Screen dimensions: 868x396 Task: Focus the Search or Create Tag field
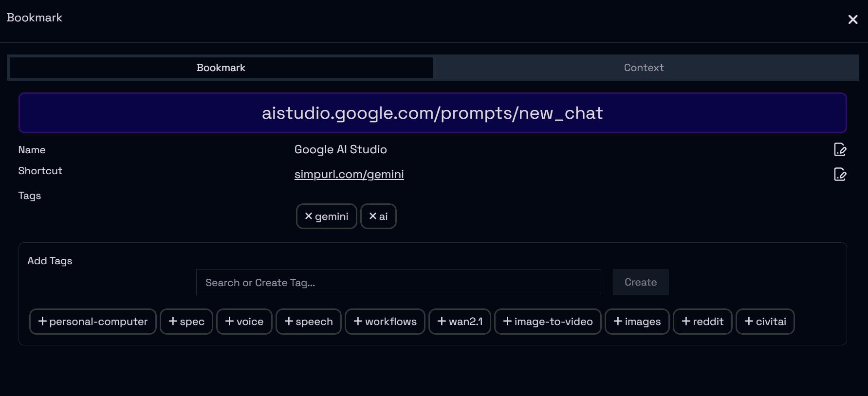(398, 282)
